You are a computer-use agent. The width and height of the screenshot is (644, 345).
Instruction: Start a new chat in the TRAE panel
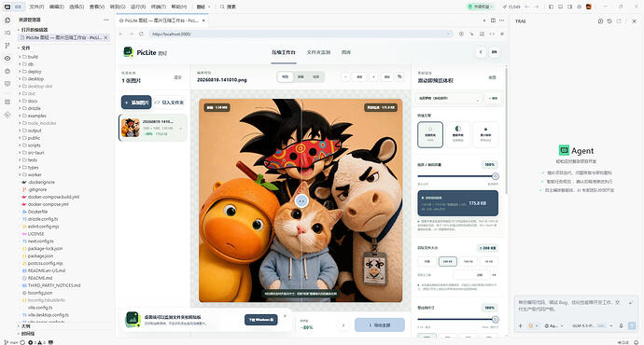click(600, 21)
